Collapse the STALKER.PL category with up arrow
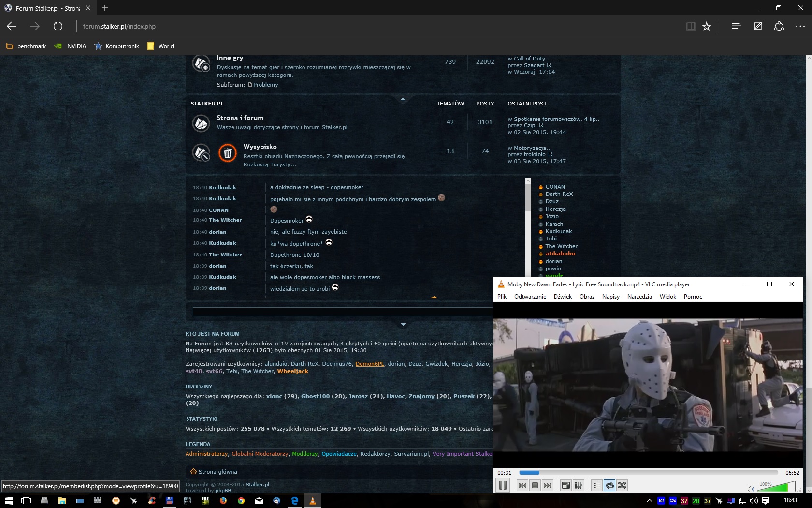Image resolution: width=812 pixels, height=508 pixels. [x=403, y=99]
